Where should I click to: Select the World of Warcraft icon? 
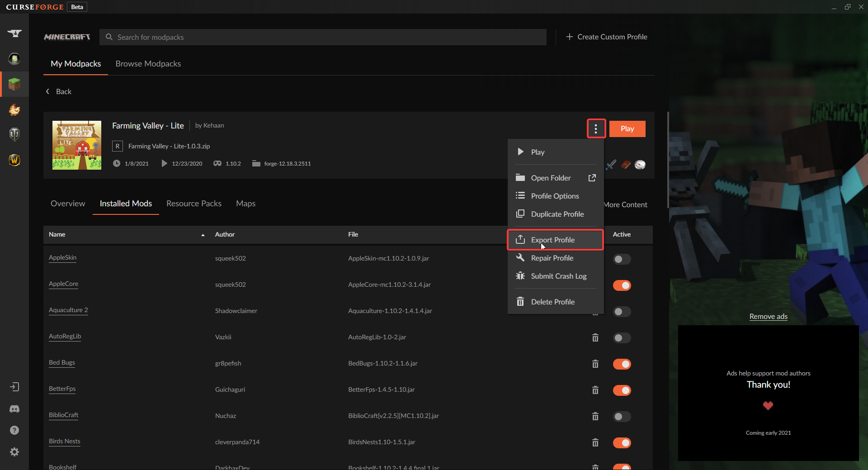pos(14,160)
